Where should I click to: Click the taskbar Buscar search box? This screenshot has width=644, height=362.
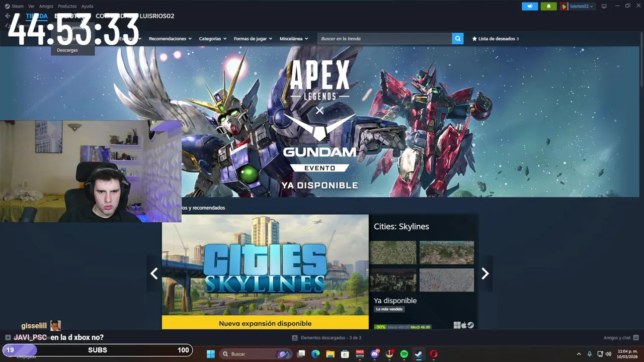[256, 354]
